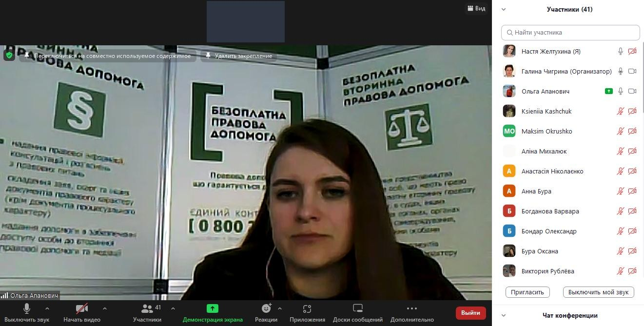Click Настя Желтухина's microphone icon
Viewport: 644px width, 326px height.
(x=621, y=51)
